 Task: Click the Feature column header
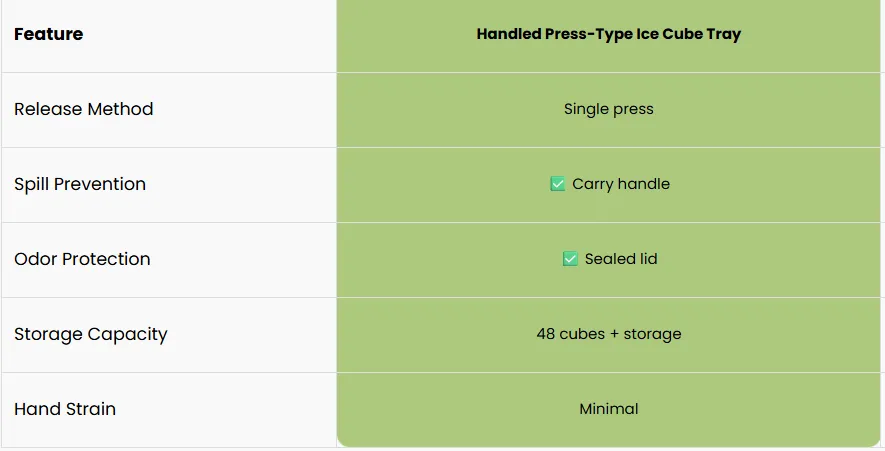click(x=49, y=34)
